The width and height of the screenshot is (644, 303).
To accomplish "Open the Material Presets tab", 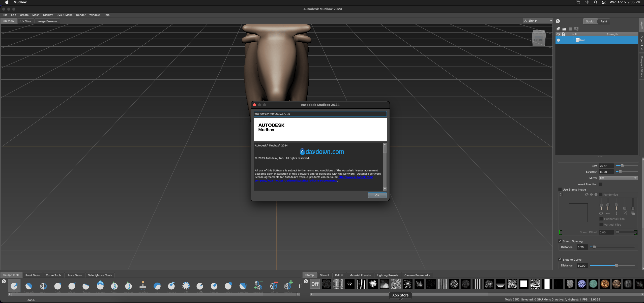I will click(360, 275).
